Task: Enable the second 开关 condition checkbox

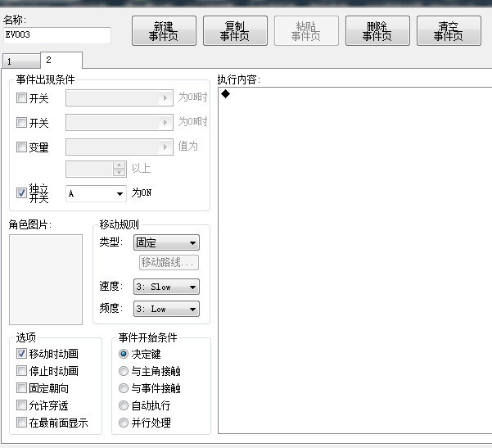Action: coord(21,122)
